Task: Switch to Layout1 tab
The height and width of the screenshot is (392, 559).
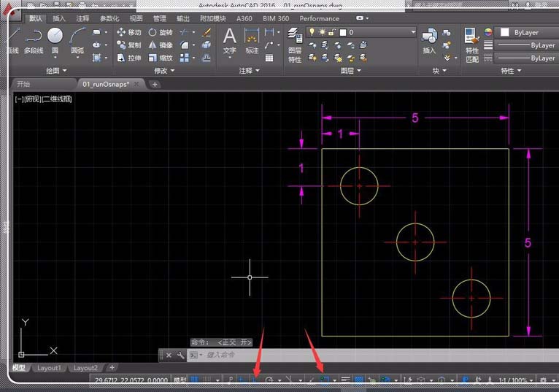Action: click(x=50, y=368)
